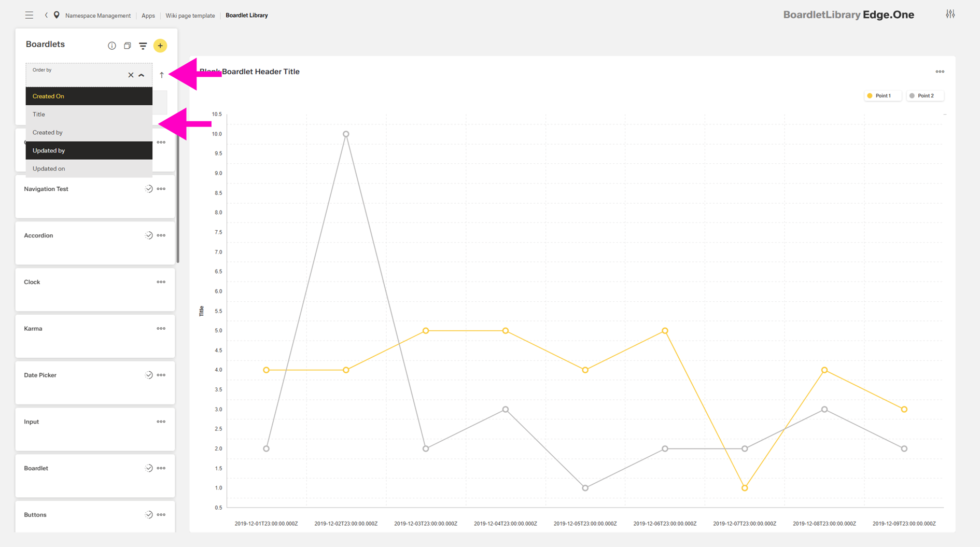Click the hamburger menu in the top-left
This screenshot has height=547, width=980.
click(29, 15)
